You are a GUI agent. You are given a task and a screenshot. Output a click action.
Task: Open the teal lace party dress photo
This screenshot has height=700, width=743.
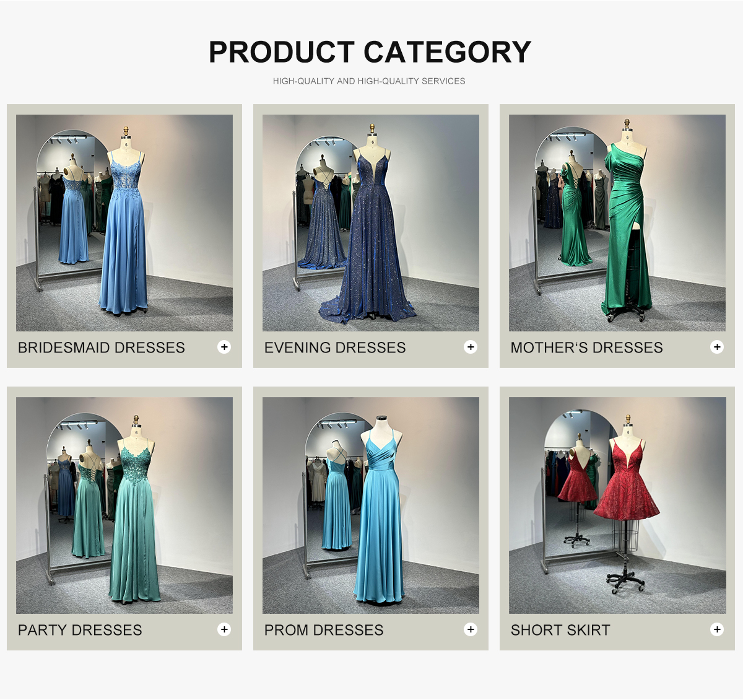124,505
